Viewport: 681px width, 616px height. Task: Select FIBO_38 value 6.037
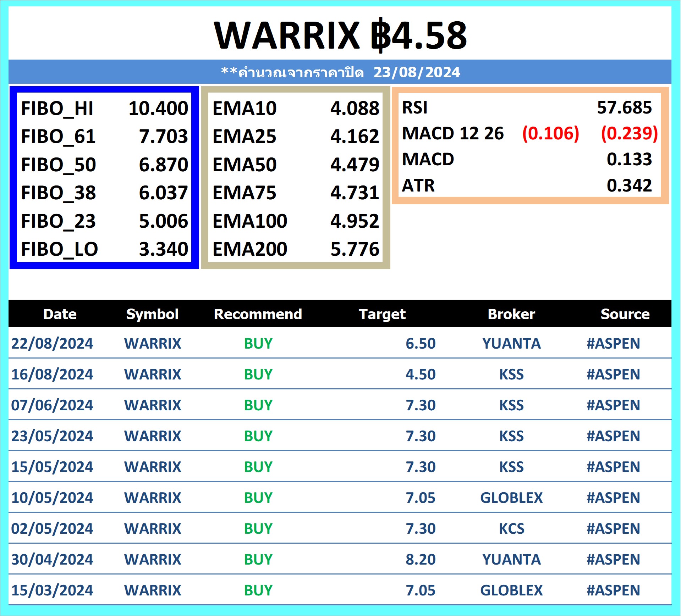tap(163, 193)
